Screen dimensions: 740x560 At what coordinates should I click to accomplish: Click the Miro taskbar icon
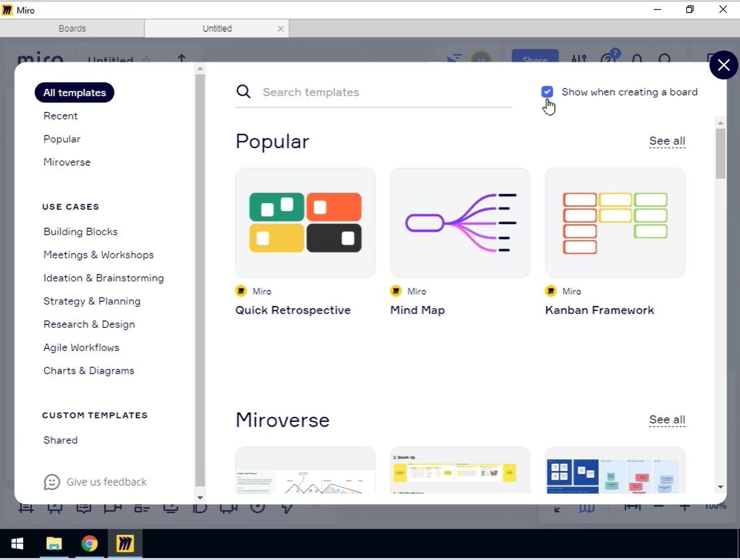125,543
